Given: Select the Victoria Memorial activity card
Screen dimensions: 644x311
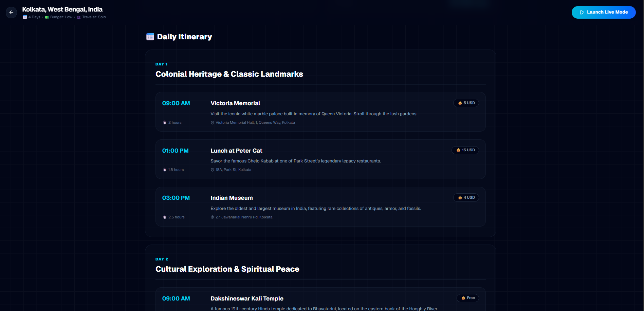Looking at the screenshot, I should [x=320, y=112].
